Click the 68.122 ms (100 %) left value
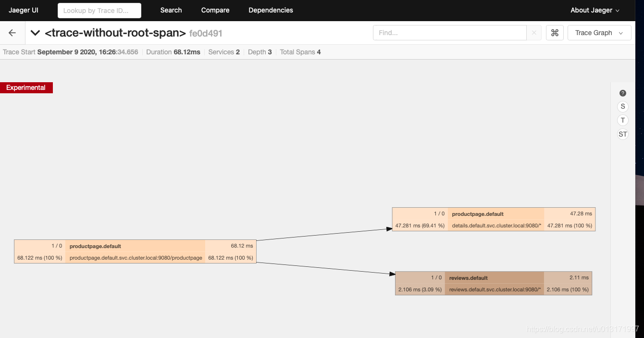 click(40, 258)
